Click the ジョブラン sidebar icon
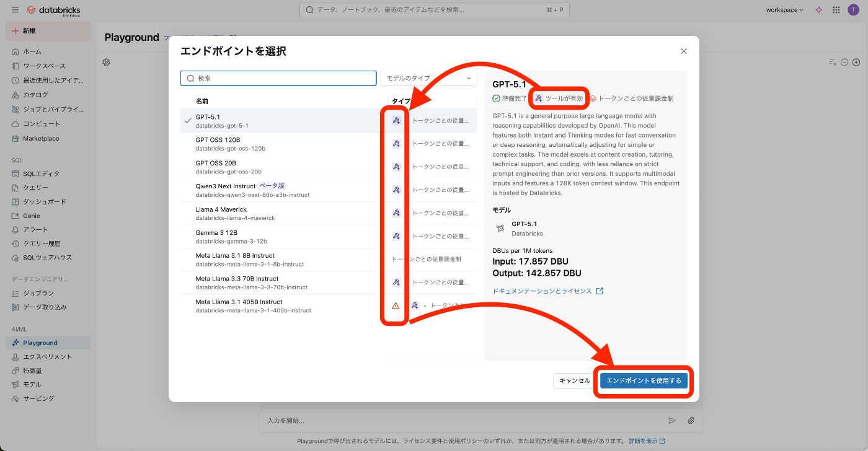The width and height of the screenshot is (868, 451). coord(15,293)
